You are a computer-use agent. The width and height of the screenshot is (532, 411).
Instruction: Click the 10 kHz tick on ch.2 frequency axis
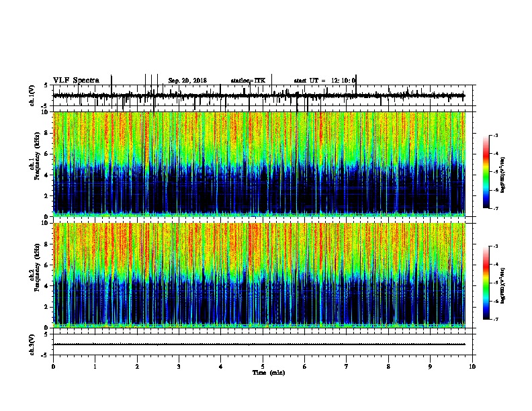45,223
